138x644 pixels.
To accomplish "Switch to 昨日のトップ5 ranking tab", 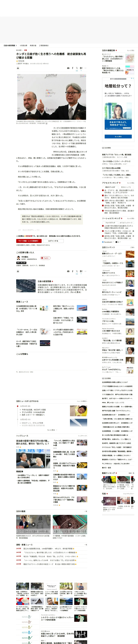I will [x=126, y=187].
